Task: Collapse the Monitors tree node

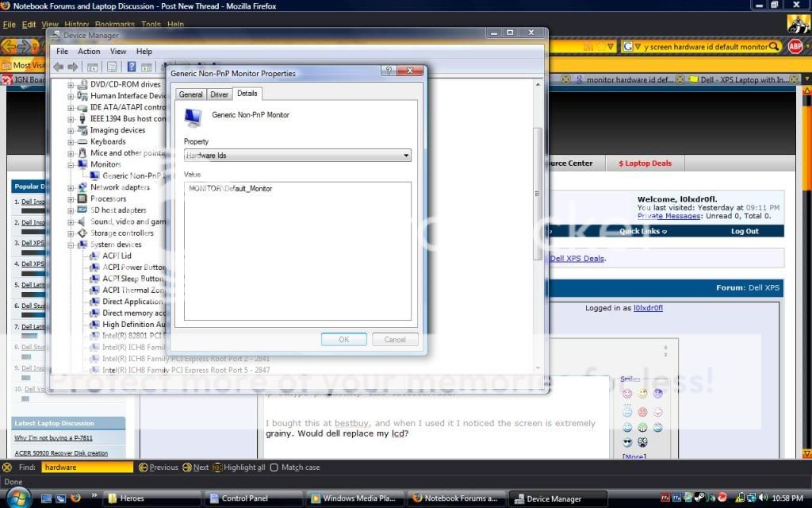Action: [71, 165]
